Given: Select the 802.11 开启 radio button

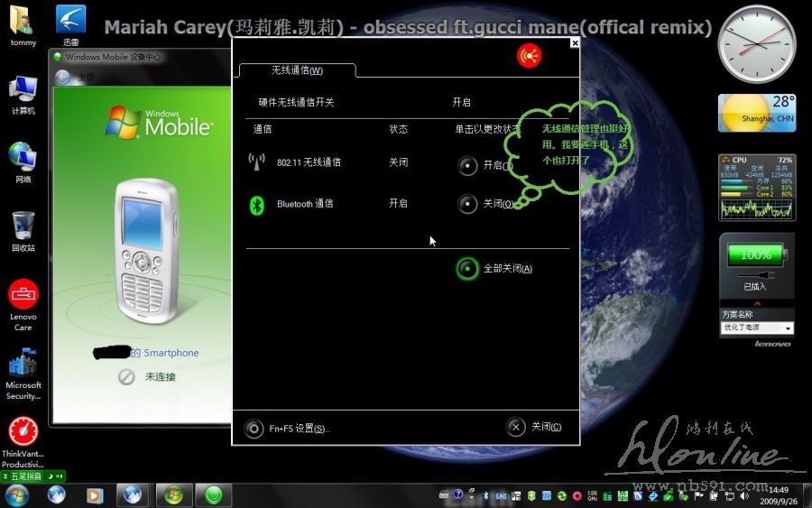Looking at the screenshot, I should (x=467, y=166).
